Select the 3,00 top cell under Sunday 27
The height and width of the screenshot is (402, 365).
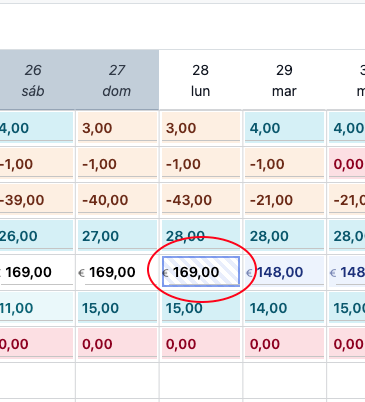pyautogui.click(x=117, y=127)
